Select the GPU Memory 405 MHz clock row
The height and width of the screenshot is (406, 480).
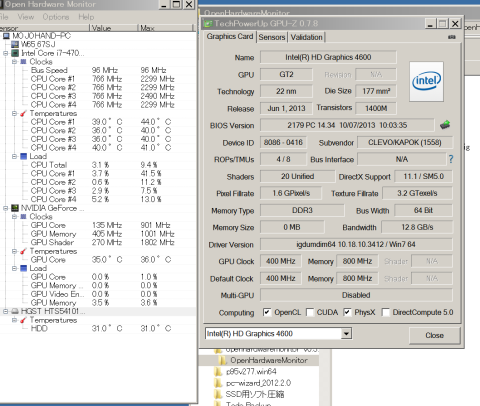click(x=97, y=234)
